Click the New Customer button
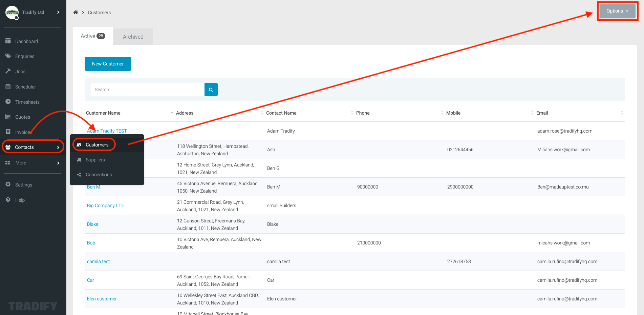The width and height of the screenshot is (644, 315). coord(108,64)
